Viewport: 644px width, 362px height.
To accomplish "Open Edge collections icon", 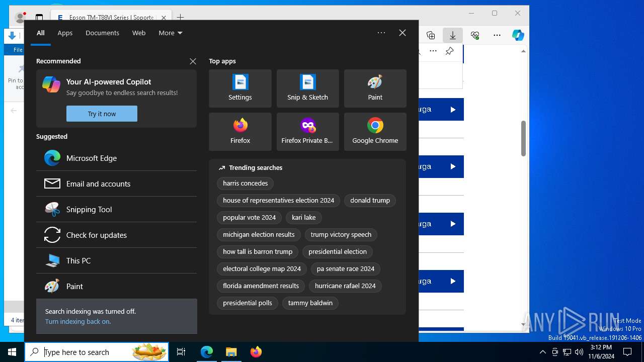I will pos(431,35).
